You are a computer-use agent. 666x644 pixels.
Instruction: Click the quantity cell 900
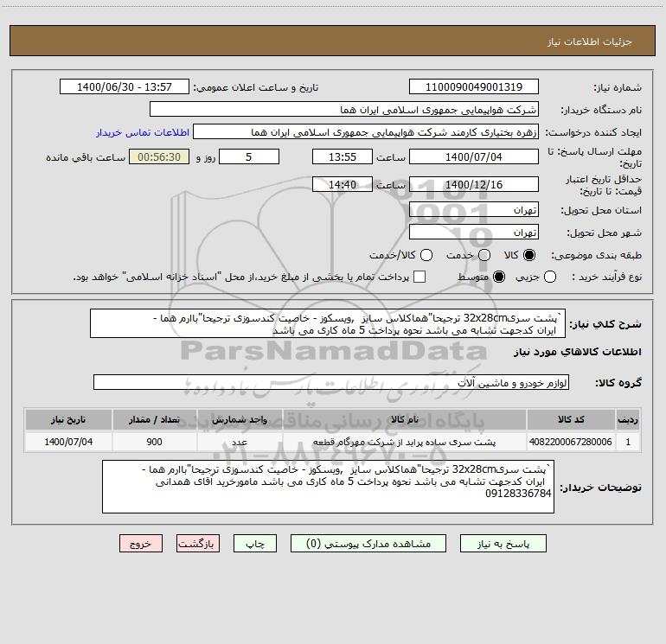154,442
